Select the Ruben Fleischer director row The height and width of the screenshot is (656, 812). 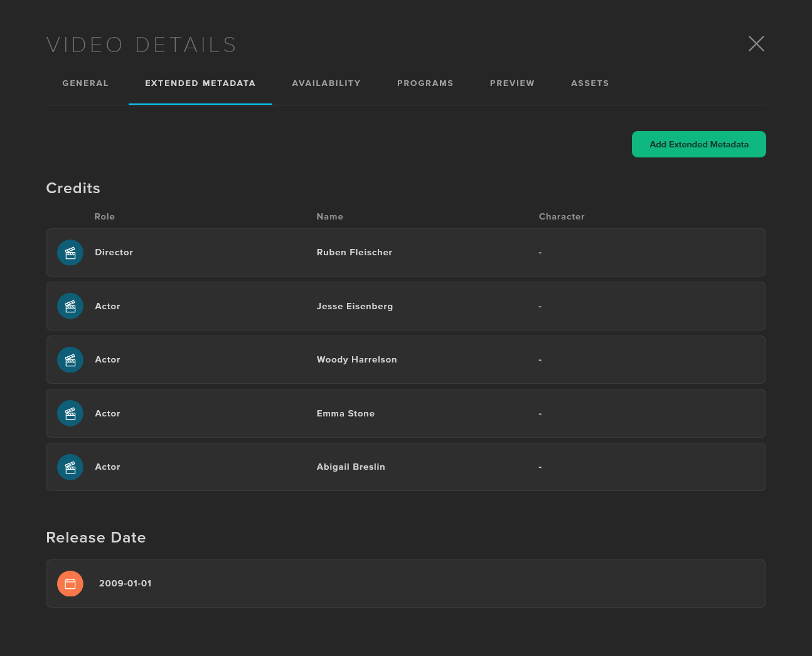pyautogui.click(x=405, y=253)
